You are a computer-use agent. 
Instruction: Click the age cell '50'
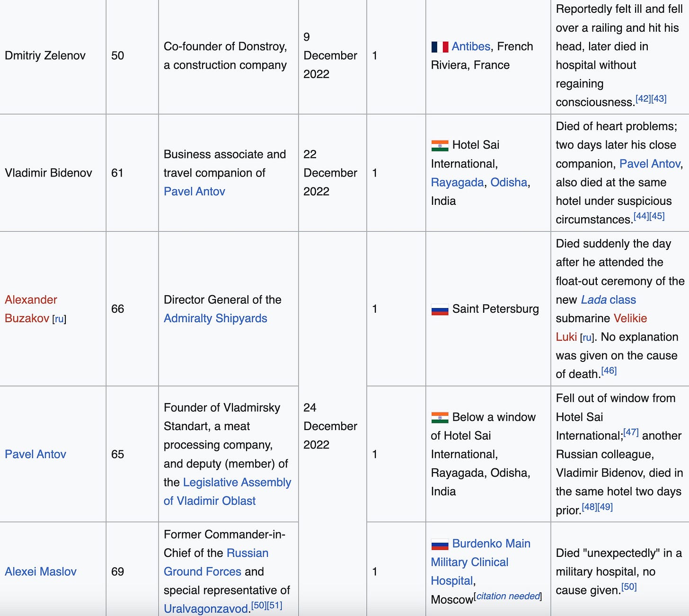tap(117, 56)
